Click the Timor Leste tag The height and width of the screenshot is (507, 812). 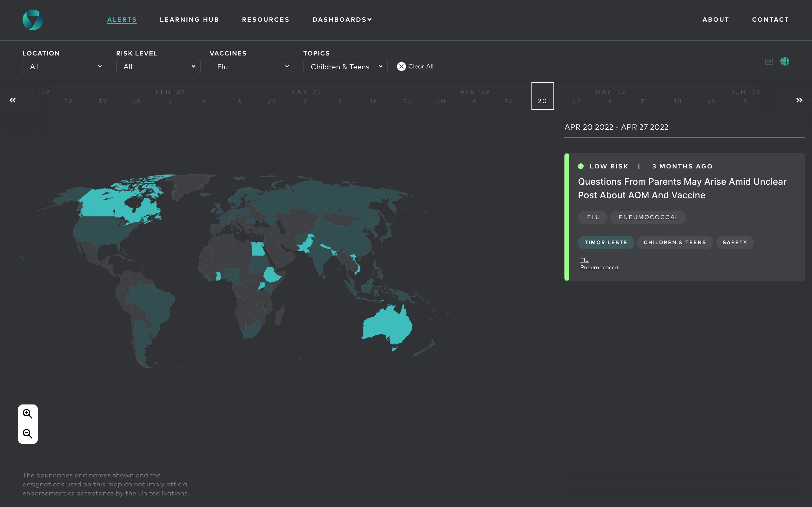click(606, 242)
